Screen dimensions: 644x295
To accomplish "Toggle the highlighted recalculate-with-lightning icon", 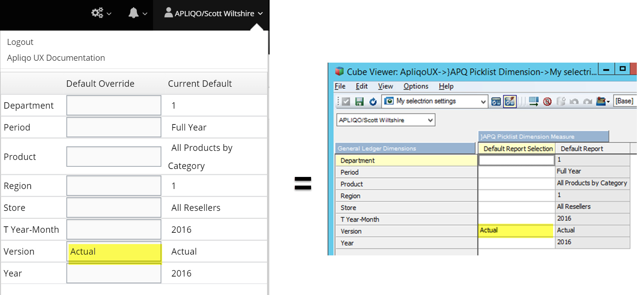I will [510, 101].
